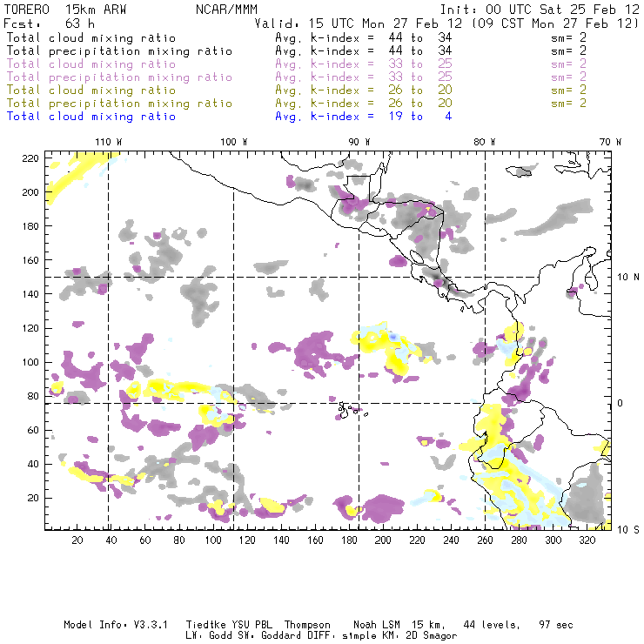The height and width of the screenshot is (644, 644).
Task: Pick the olive "Total cloud mixing ratio" legend entry
Action: point(91,90)
